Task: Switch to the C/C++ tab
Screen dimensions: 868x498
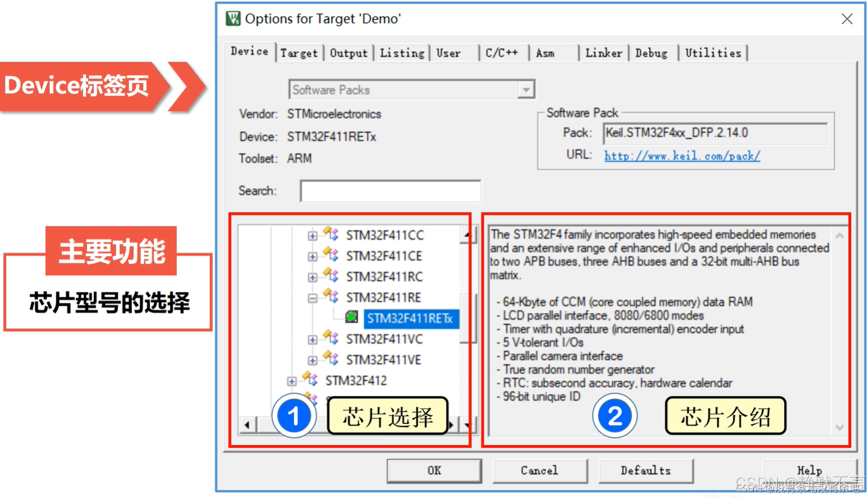Action: tap(502, 52)
